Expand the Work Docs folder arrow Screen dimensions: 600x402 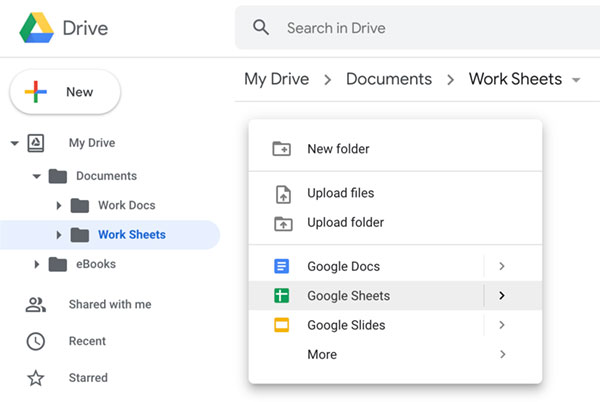click(59, 205)
